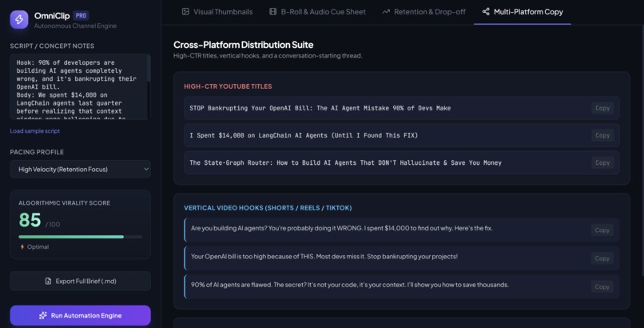This screenshot has height=328, width=644.
Task: Click the OmniClip lightning bolt logo
Action: pos(19,19)
